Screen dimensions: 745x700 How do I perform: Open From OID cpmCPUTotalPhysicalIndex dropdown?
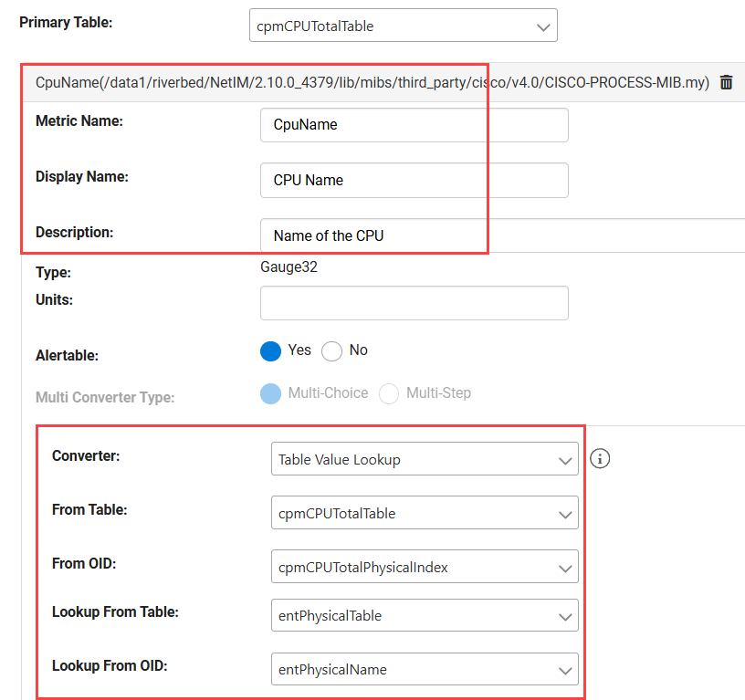click(x=425, y=567)
